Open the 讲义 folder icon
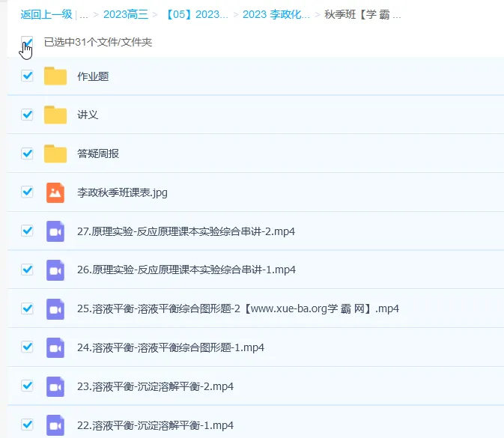The width and height of the screenshot is (504, 438). [55, 115]
